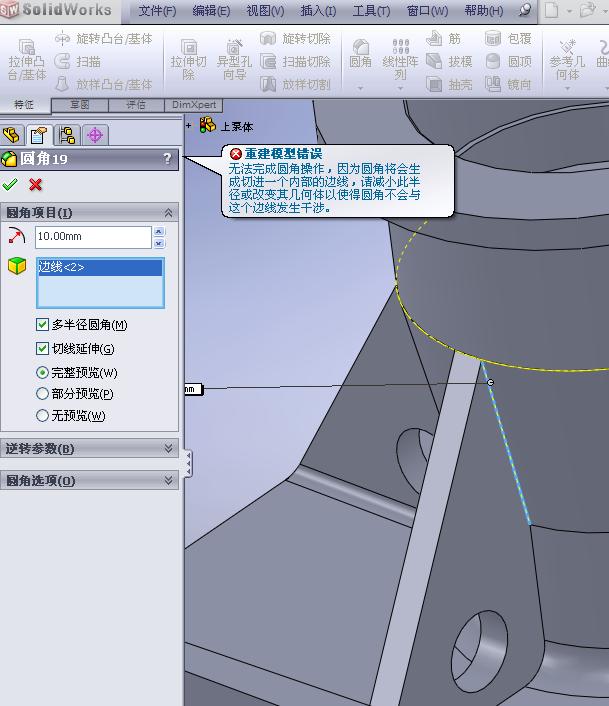Screen dimensions: 609x706
Task: Decrease radius with the down spinner arrow
Action: pos(159,243)
